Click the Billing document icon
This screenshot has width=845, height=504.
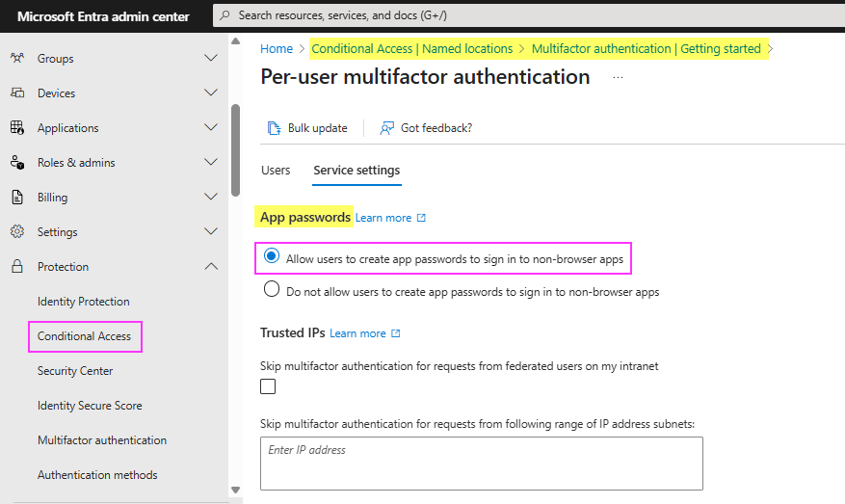(17, 198)
